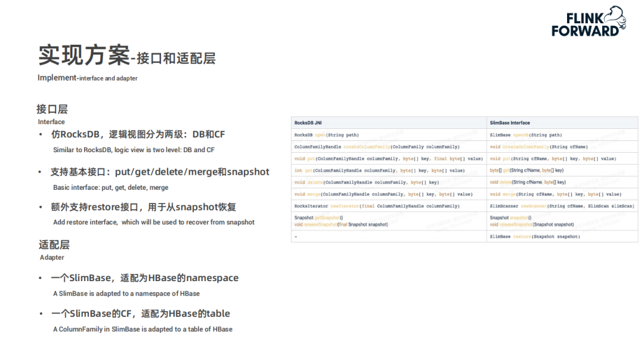Viewport: 644px width, 342px height.
Task: Click the newIterator method table cell
Action: click(389, 206)
